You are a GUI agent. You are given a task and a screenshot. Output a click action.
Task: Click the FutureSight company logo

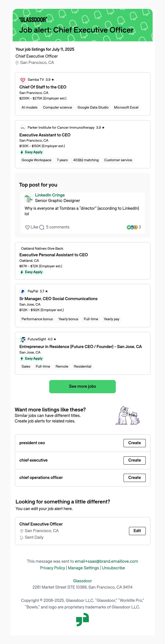[23, 339]
